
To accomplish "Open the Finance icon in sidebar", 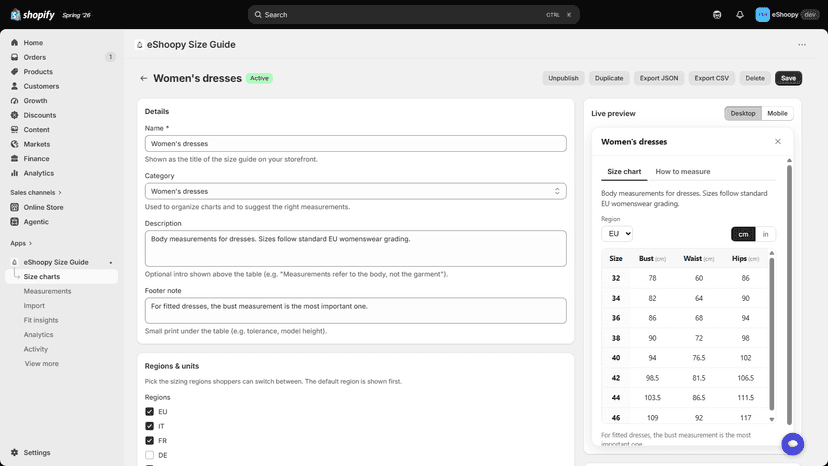I will (x=14, y=159).
